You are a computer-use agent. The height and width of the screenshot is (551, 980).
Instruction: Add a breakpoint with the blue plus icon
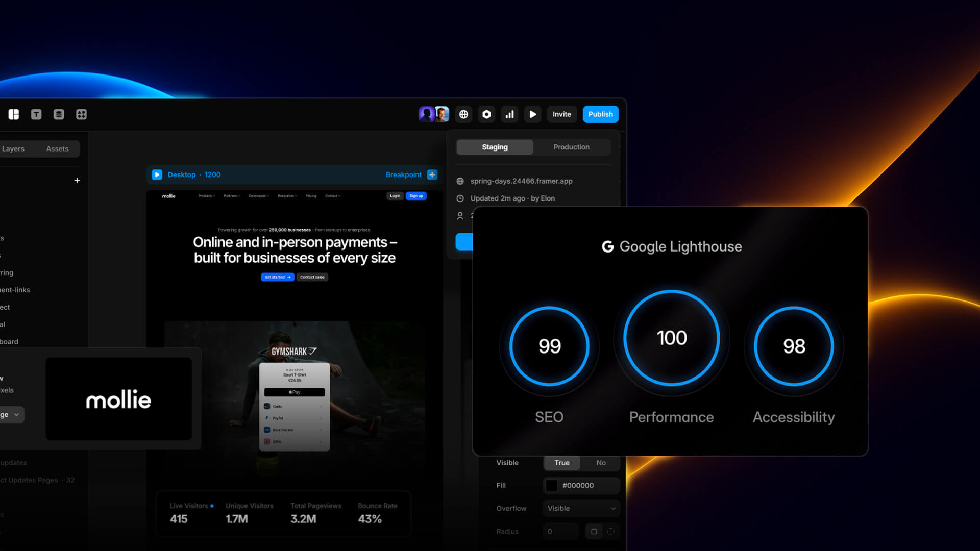(x=432, y=174)
